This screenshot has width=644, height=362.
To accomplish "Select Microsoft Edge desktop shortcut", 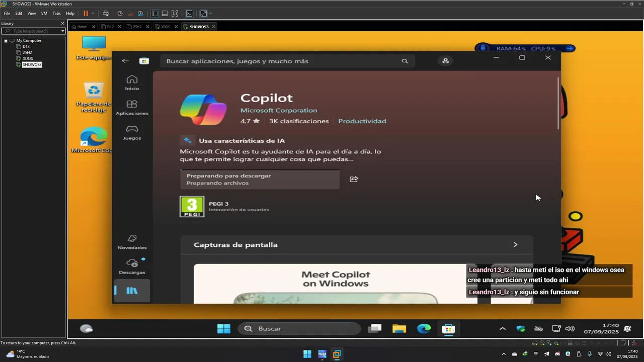I will 94,140.
